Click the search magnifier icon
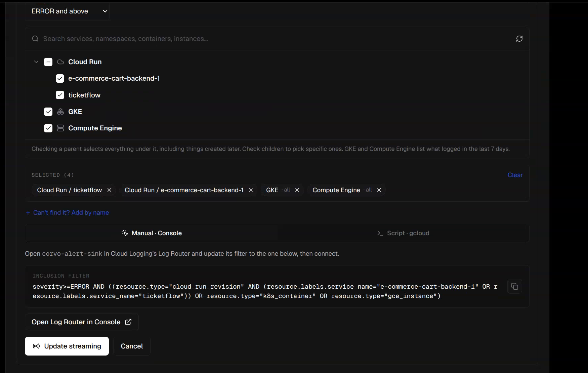 [35, 39]
